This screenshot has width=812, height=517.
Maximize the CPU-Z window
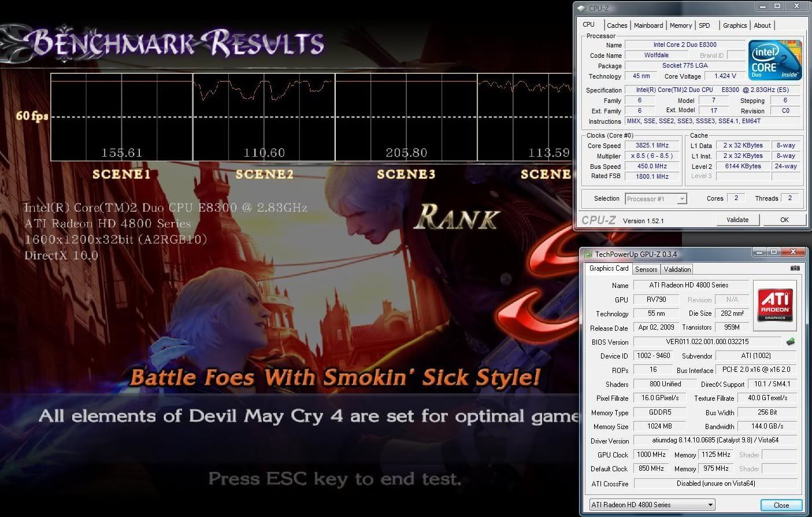pyautogui.click(x=778, y=6)
